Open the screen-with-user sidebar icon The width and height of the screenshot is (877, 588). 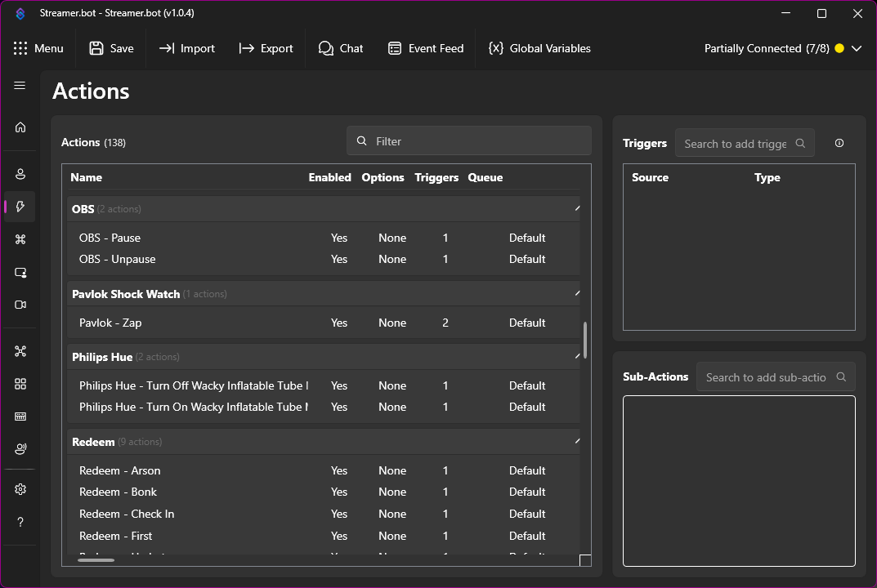click(x=20, y=272)
